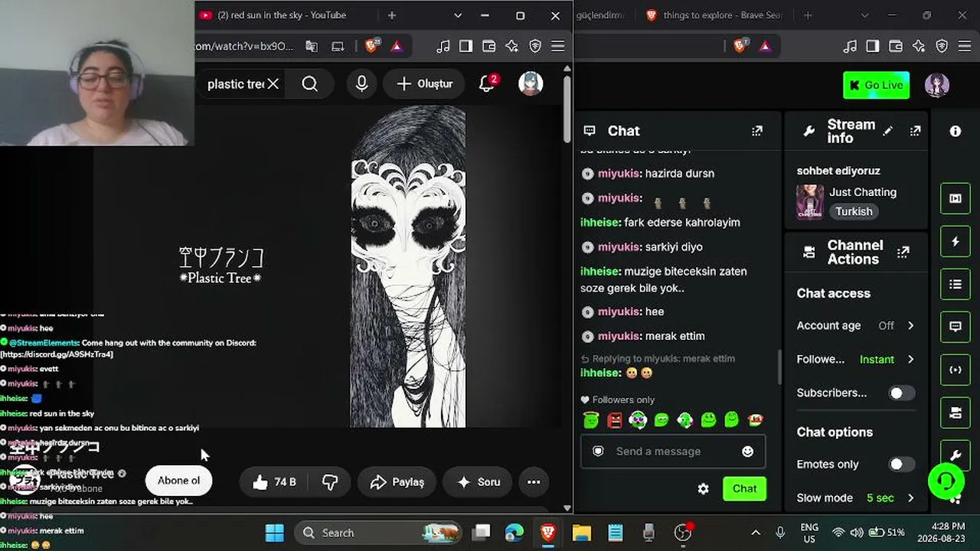Toggle the Emotes only switch
980x551 pixels.
(901, 464)
